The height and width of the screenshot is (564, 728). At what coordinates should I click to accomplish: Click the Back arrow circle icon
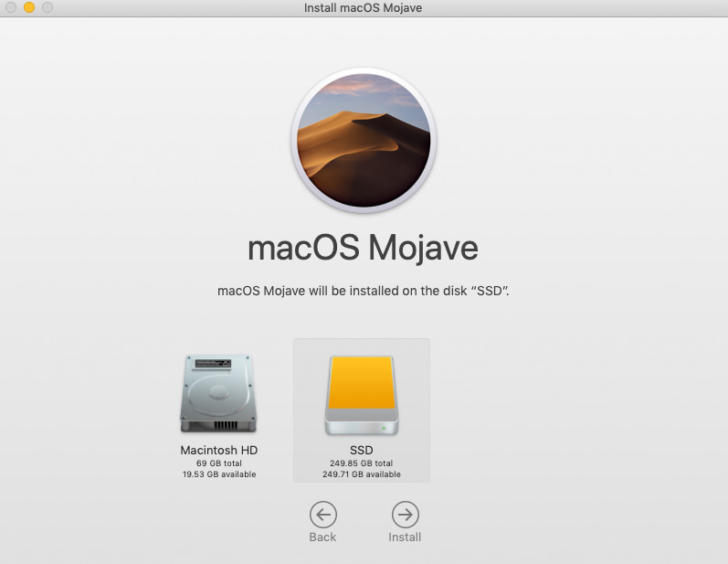click(x=323, y=515)
